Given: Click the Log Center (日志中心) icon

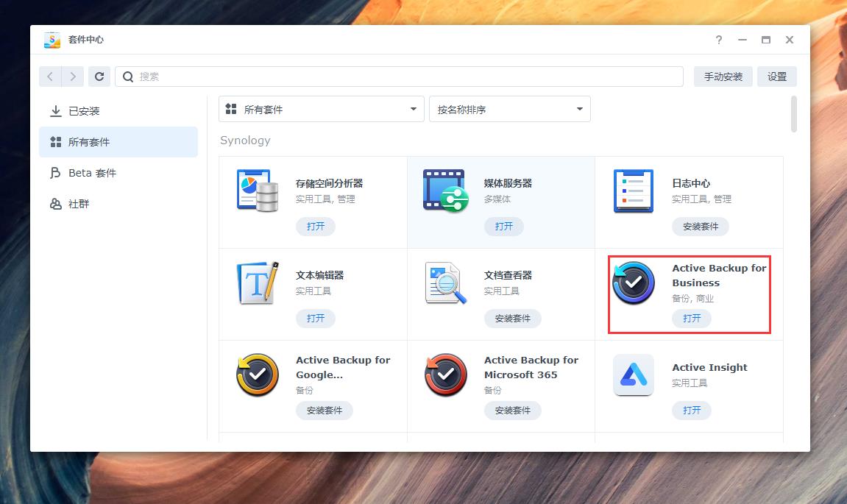Looking at the screenshot, I should (x=634, y=191).
